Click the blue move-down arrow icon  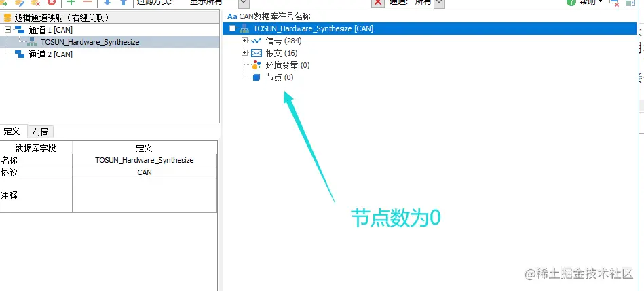coord(107,3)
